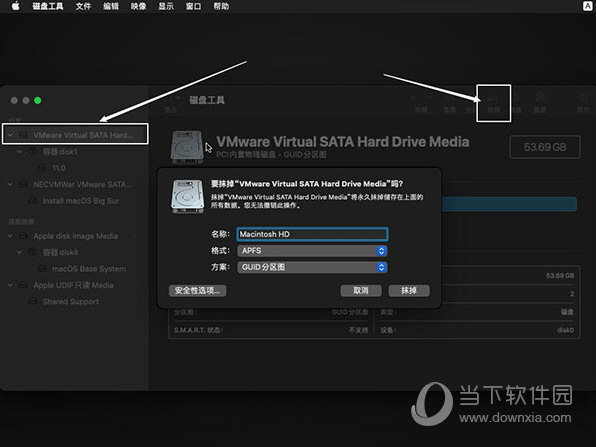Click the 不支持 S.M.A.R.T. status value
This screenshot has width=596, height=447.
click(358, 330)
